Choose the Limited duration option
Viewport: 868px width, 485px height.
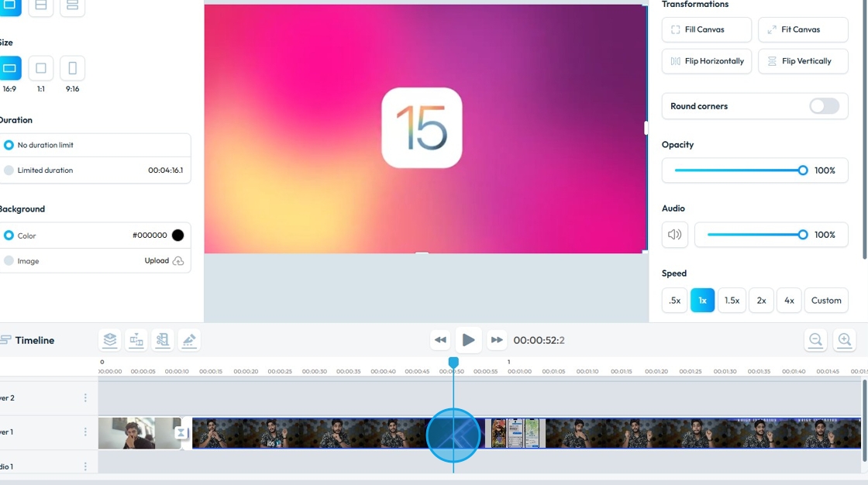(9, 170)
